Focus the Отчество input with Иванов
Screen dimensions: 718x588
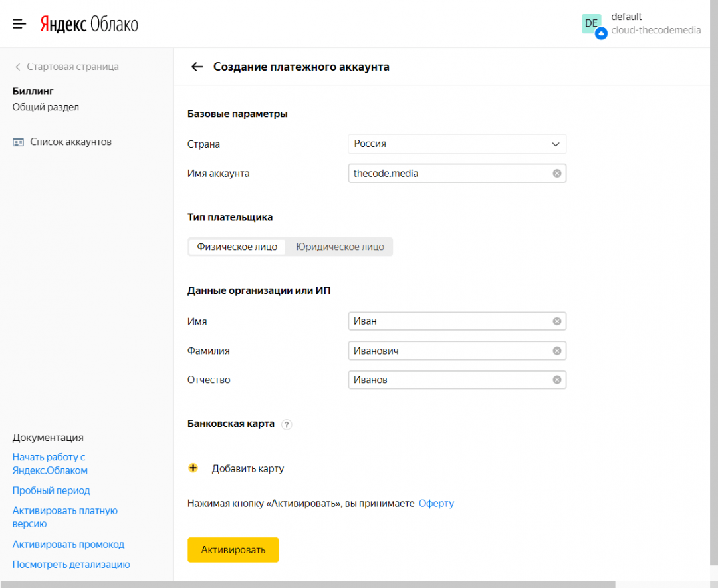click(457, 380)
